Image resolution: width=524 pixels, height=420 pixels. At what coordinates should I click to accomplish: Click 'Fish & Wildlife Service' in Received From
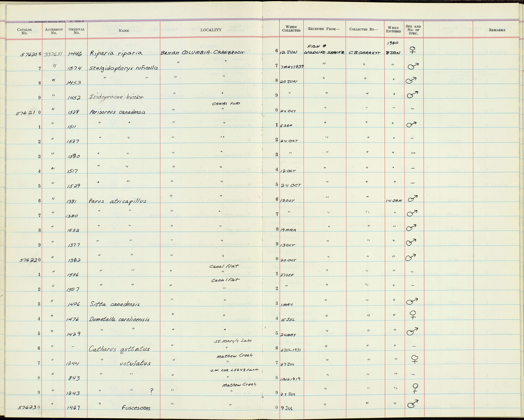coord(324,50)
